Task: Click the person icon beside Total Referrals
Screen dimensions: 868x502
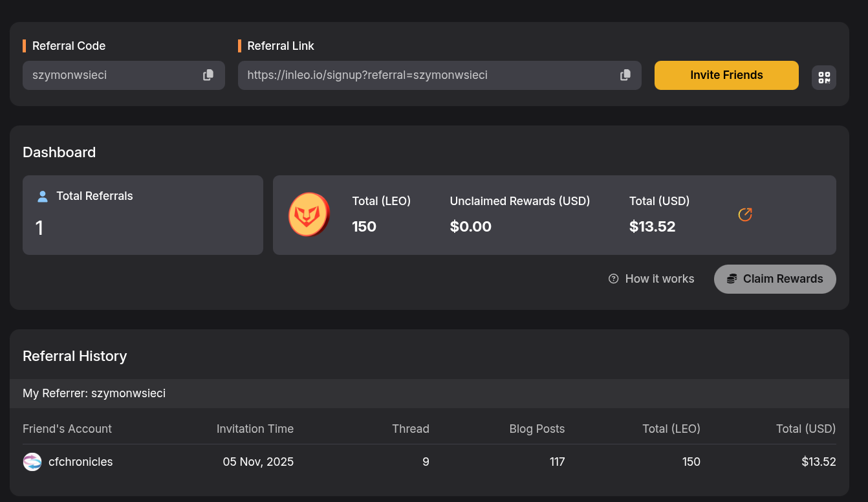Action: click(43, 196)
